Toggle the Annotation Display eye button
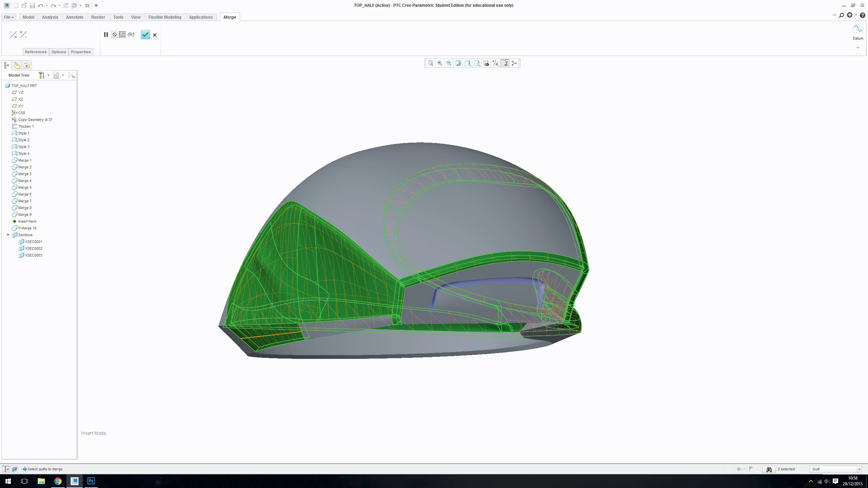The width and height of the screenshot is (868, 488). [505, 63]
